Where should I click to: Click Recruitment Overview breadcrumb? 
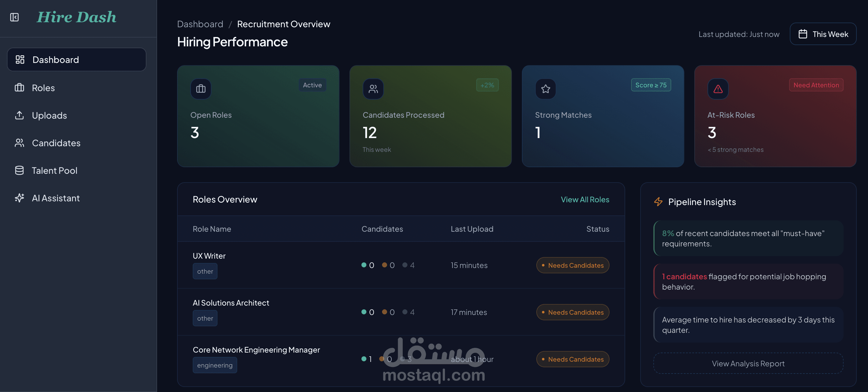[x=284, y=24]
